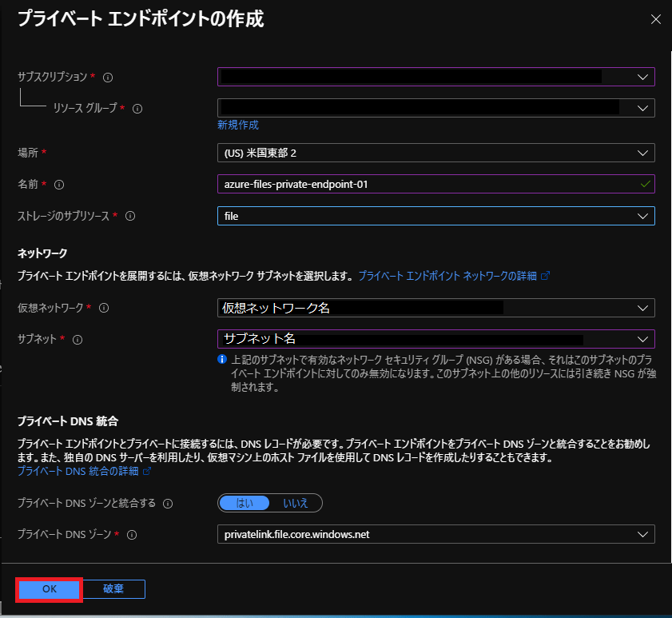Click info icon next to プライベート DNS ゾーンと統合する
The image size is (672, 618).
pyautogui.click(x=167, y=504)
